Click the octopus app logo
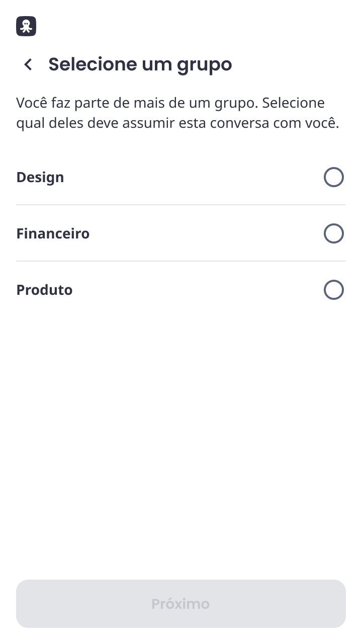 (26, 26)
